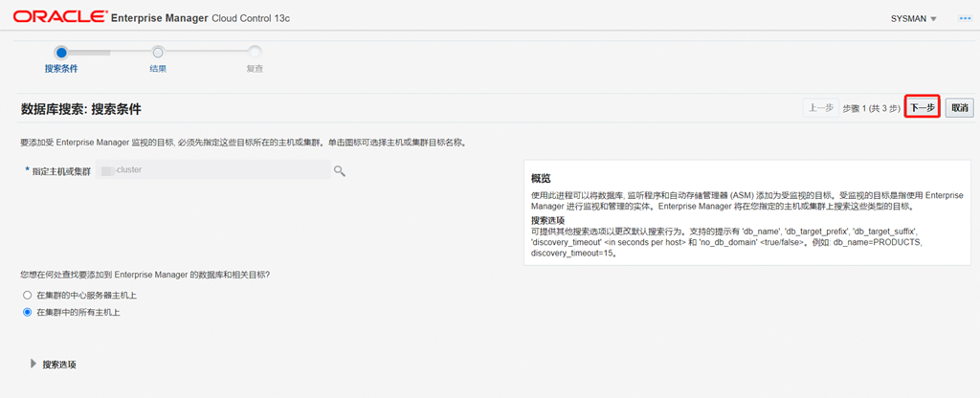Select the 搜索条件 train step circle
This screenshot has height=398, width=980.
[x=61, y=53]
